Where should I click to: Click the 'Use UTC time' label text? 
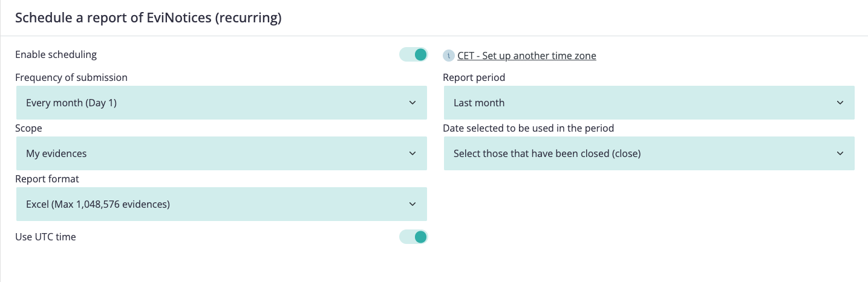point(45,237)
